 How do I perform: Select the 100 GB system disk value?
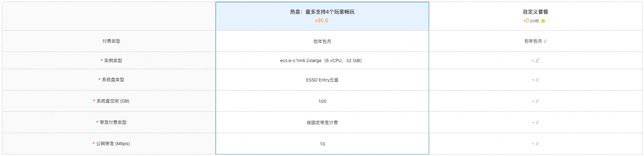tap(322, 101)
